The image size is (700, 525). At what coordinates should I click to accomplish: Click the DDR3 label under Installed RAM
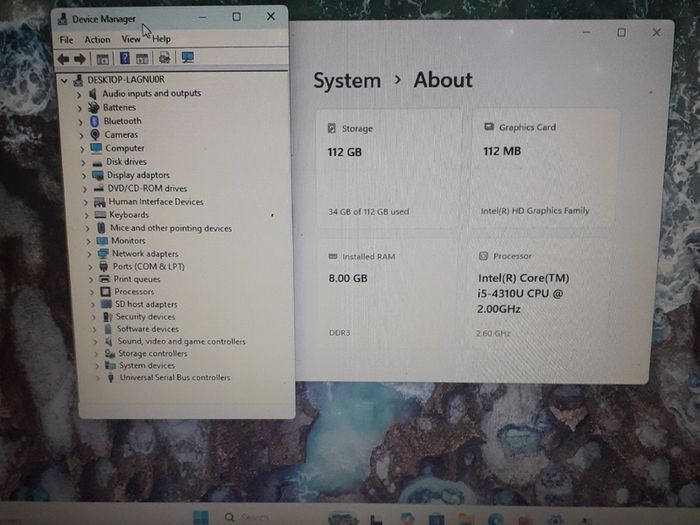click(x=340, y=333)
